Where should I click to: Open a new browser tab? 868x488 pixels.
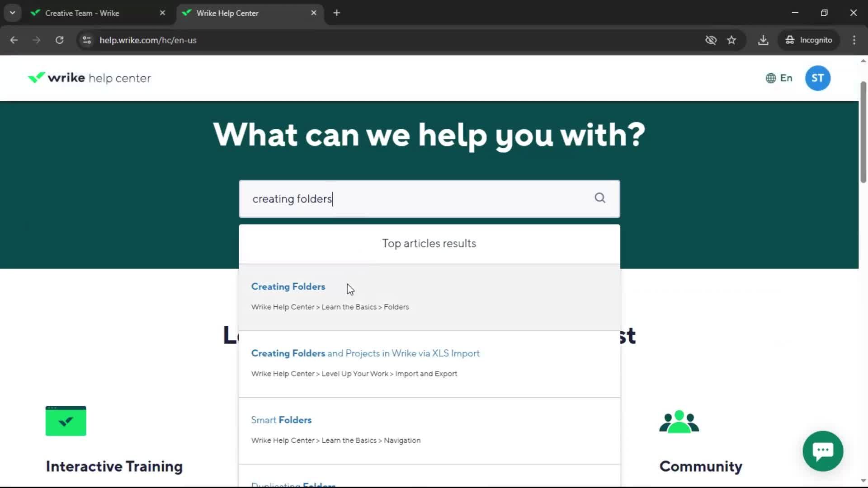pos(336,13)
